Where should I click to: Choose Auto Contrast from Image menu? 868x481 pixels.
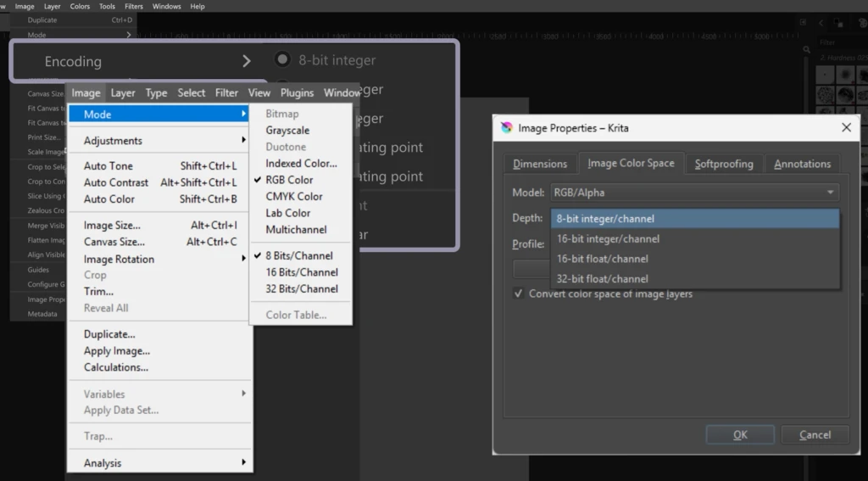click(160, 182)
